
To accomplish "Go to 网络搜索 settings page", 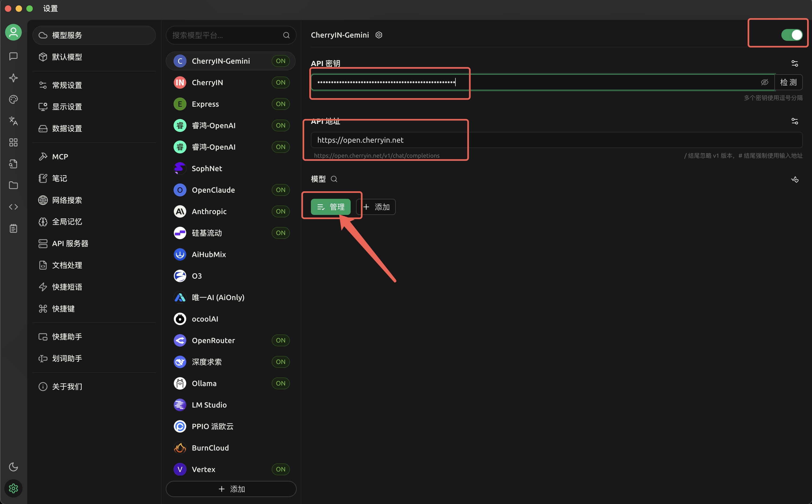I will [x=67, y=200].
